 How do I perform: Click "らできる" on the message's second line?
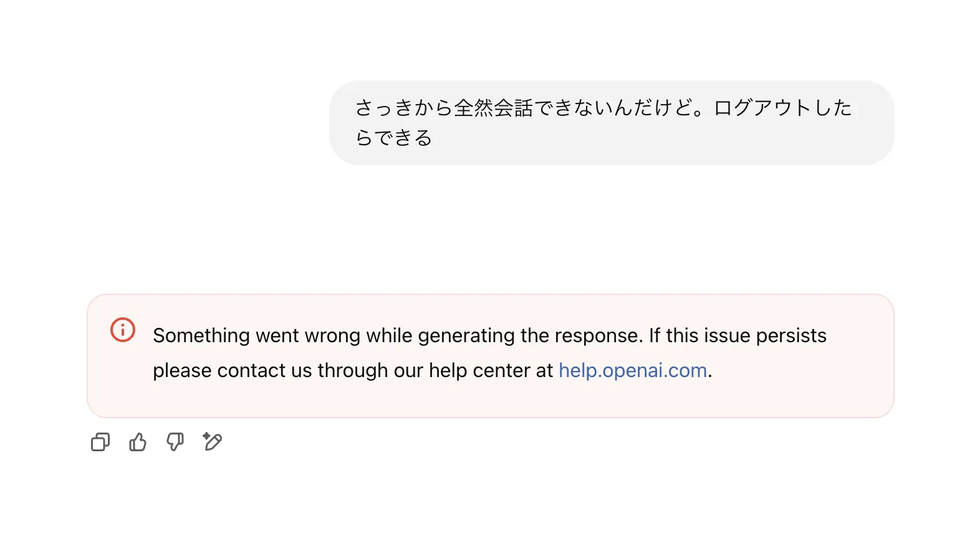[x=394, y=137]
